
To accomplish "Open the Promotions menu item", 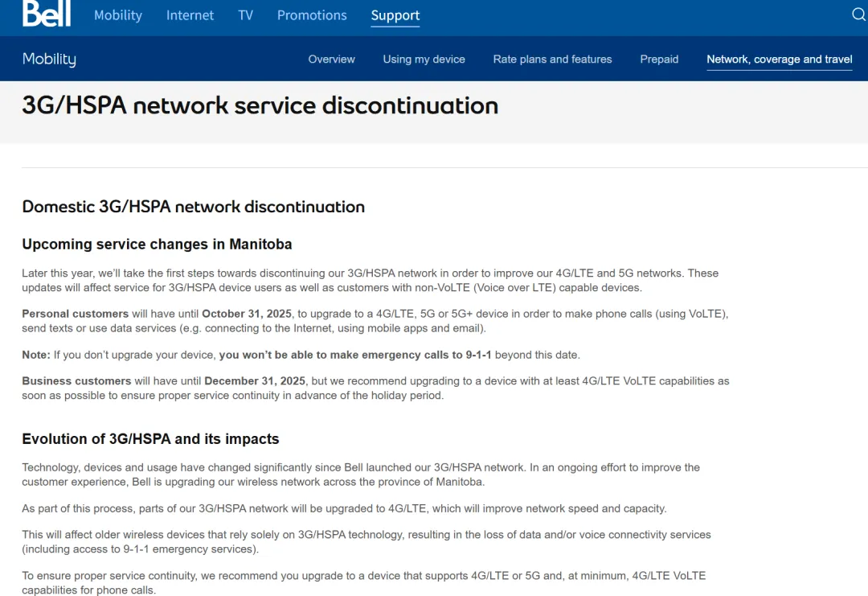I will point(312,15).
